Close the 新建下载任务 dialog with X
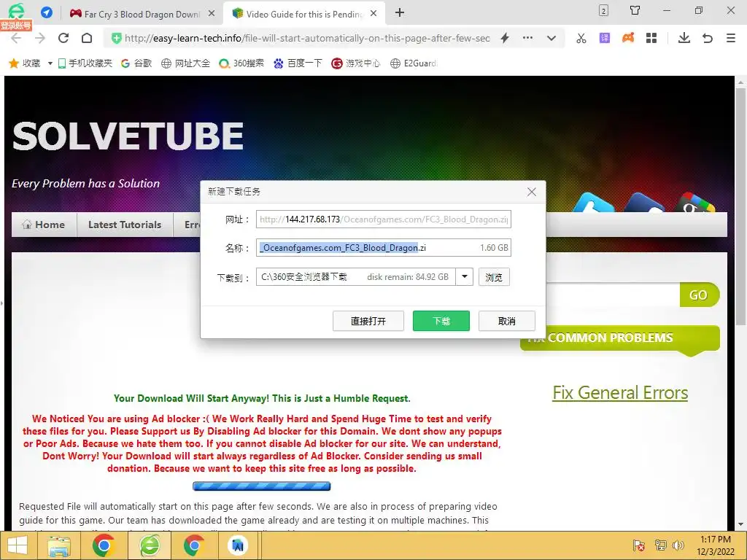The image size is (747, 560). 532,192
